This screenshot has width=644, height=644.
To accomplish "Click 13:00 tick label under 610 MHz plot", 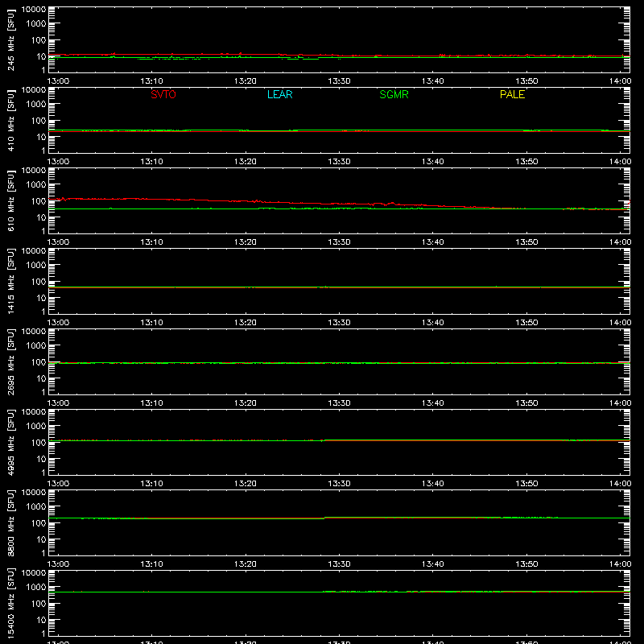I will tap(58, 242).
